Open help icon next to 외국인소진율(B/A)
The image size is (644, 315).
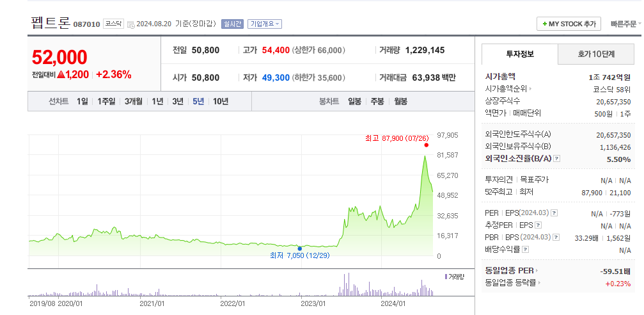(556, 158)
